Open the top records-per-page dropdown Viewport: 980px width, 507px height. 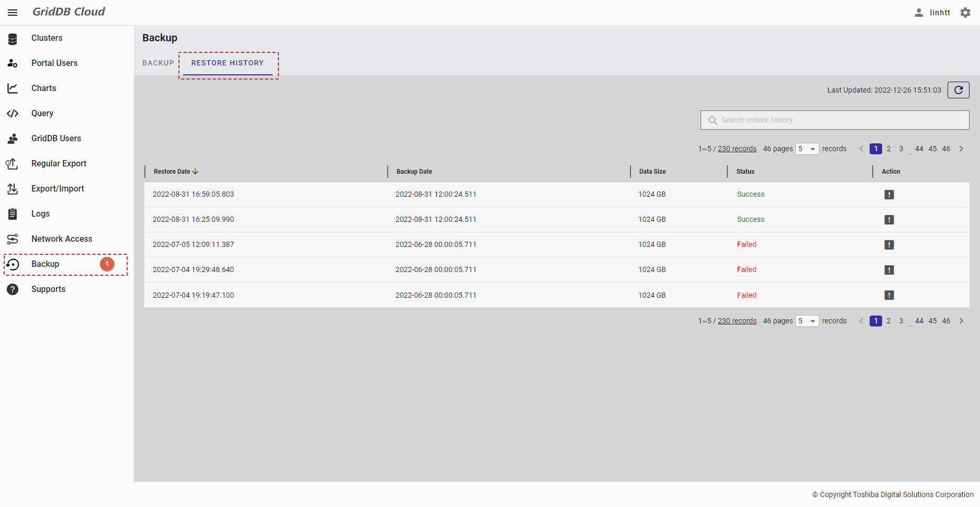807,149
